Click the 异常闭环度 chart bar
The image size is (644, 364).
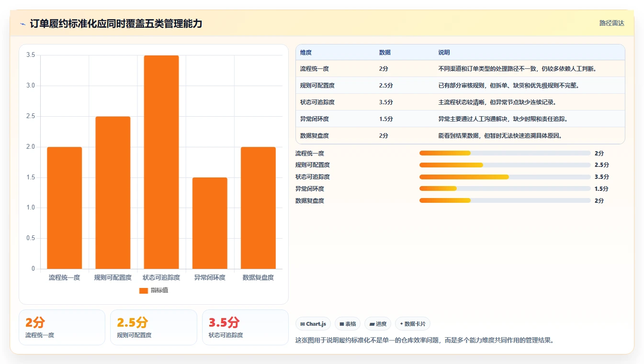coord(210,223)
